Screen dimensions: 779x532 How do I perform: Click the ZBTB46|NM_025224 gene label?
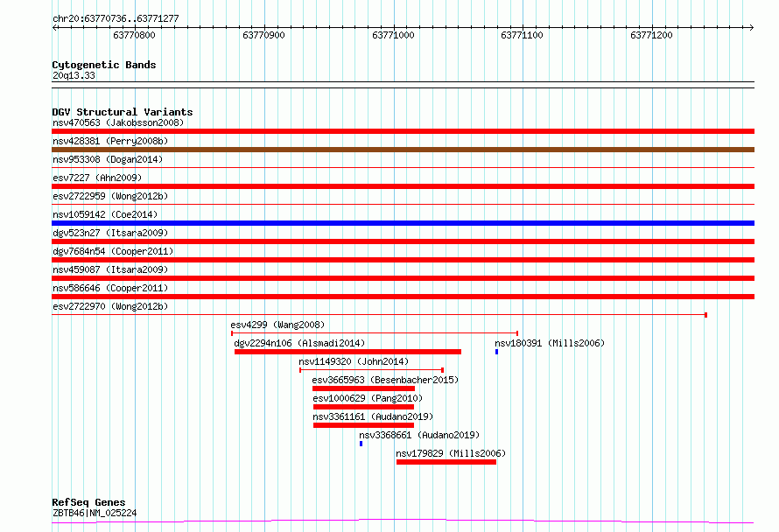pyautogui.click(x=95, y=513)
